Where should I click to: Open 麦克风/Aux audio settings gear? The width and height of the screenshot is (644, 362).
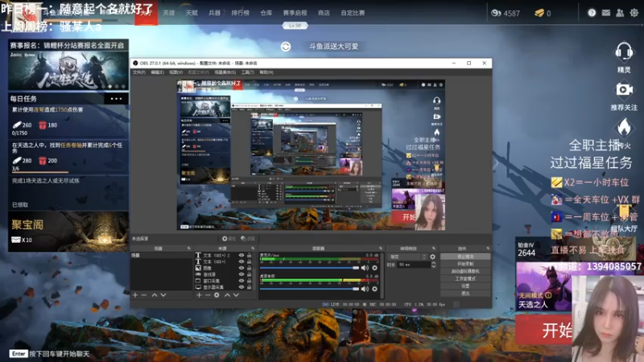coord(374,268)
